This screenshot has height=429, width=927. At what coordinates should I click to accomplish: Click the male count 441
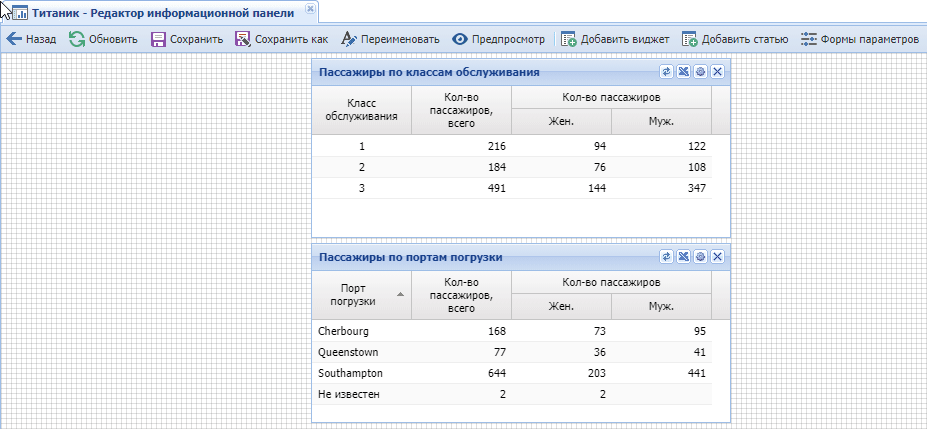(697, 373)
